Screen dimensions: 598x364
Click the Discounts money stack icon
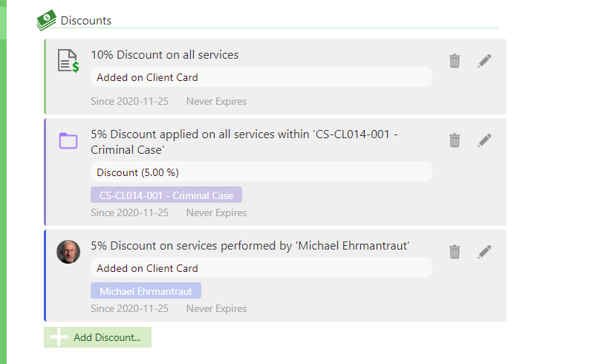coord(47,21)
